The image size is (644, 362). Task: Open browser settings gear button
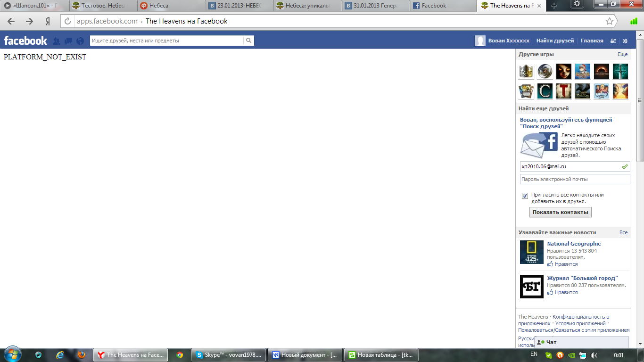[578, 4]
